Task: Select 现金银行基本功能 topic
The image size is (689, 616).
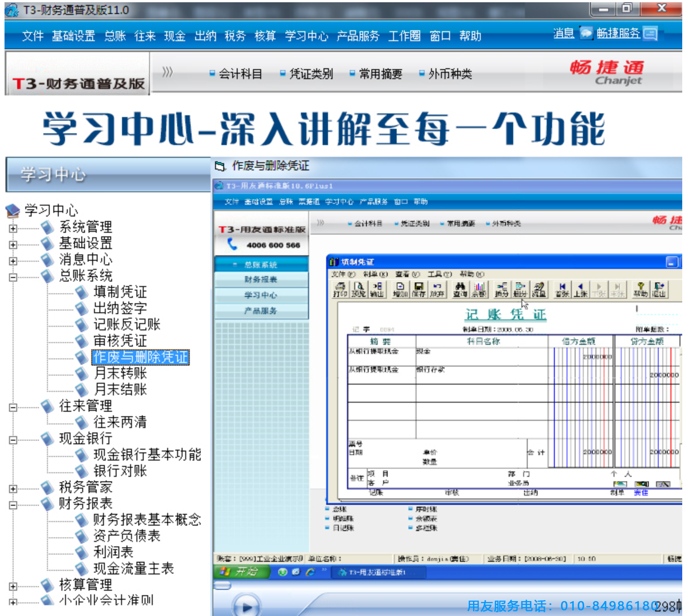Action: point(147,455)
